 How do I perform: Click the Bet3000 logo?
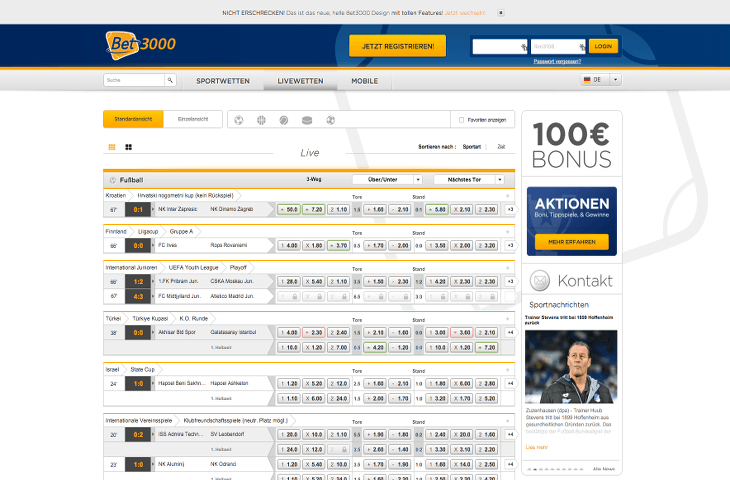click(x=141, y=45)
